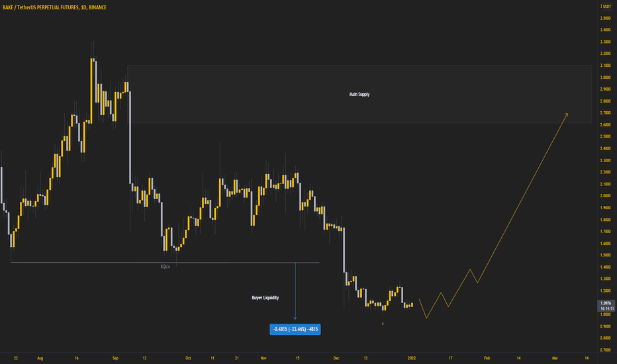This screenshot has width=617, height=364.
Task: Click the BAKE / TetherUS chart title
Action: point(54,7)
